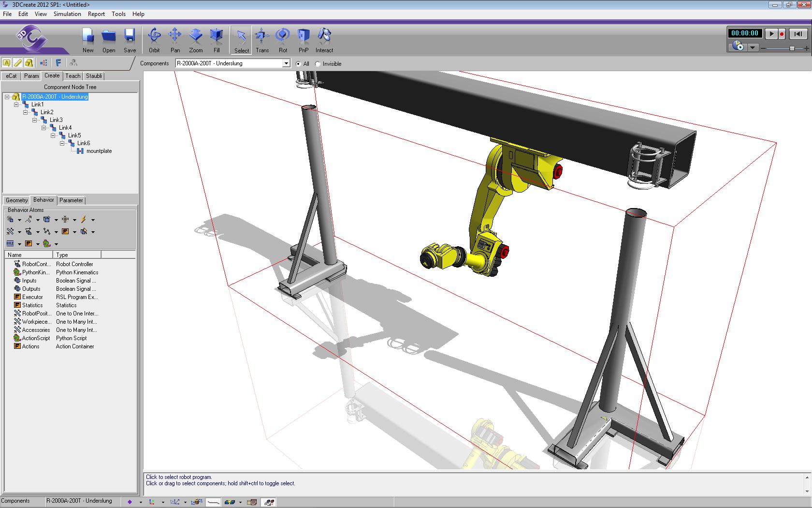The height and width of the screenshot is (508, 812).
Task: Open the Simulation menu
Action: [x=67, y=14]
